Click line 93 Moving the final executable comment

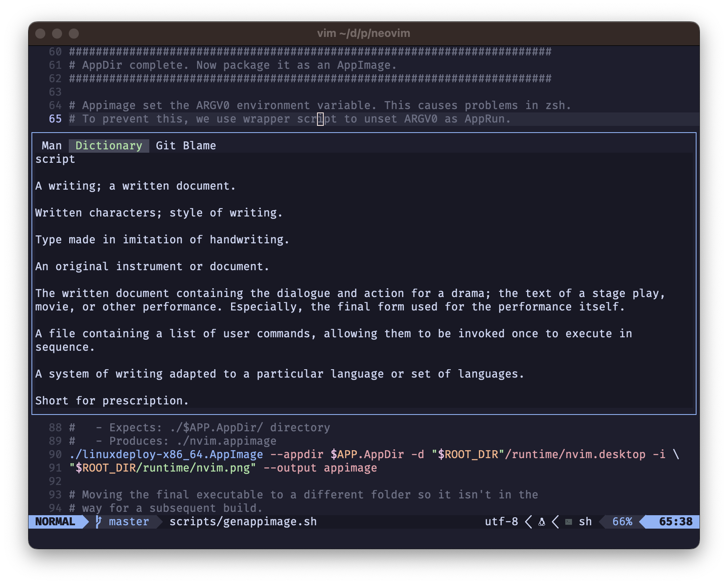pos(303,495)
